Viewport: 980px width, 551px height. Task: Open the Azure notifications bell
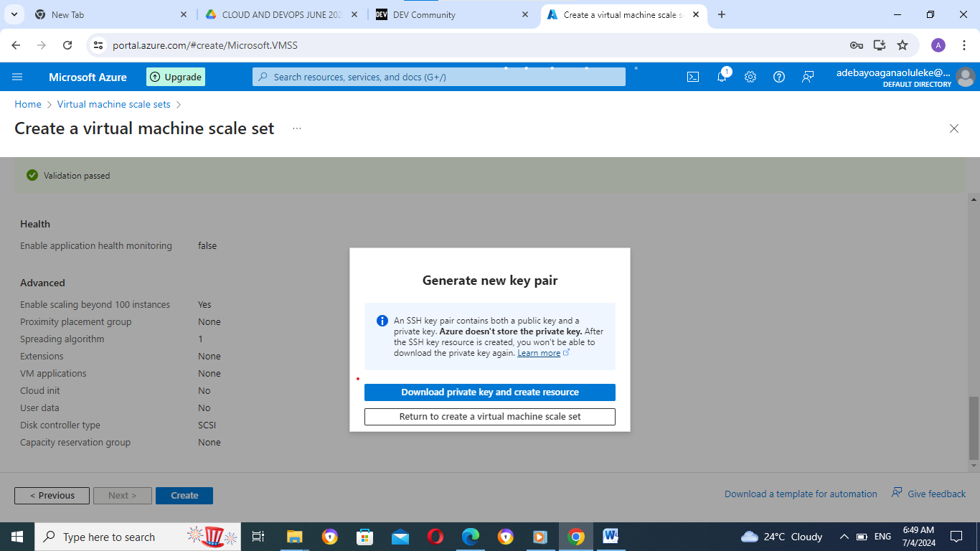[722, 77]
